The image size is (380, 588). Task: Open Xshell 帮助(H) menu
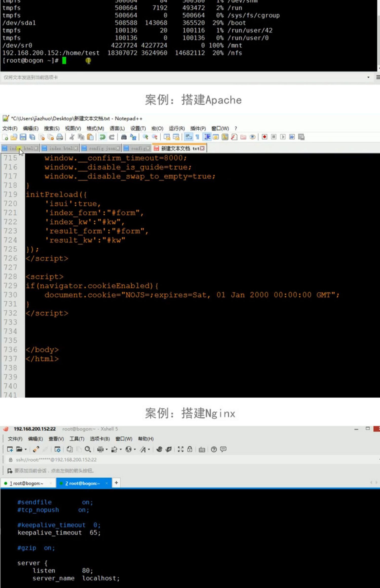146,439
